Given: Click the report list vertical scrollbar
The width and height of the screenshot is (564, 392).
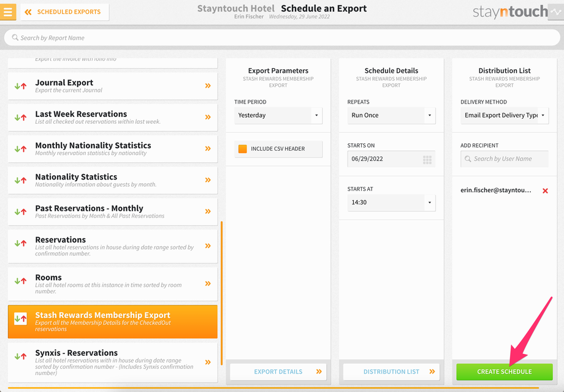Looking at the screenshot, I should click(221, 293).
